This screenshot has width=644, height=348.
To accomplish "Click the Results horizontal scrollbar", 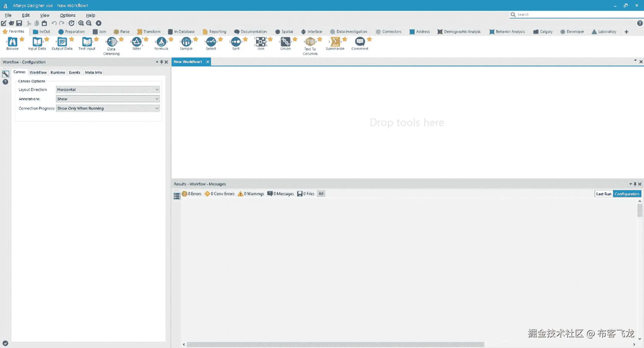I will coord(335,345).
